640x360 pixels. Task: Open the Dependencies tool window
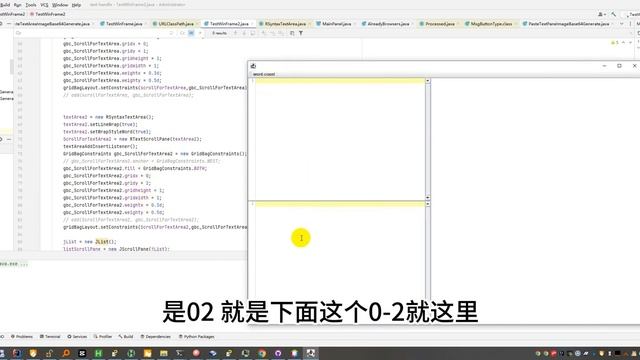pyautogui.click(x=156, y=337)
